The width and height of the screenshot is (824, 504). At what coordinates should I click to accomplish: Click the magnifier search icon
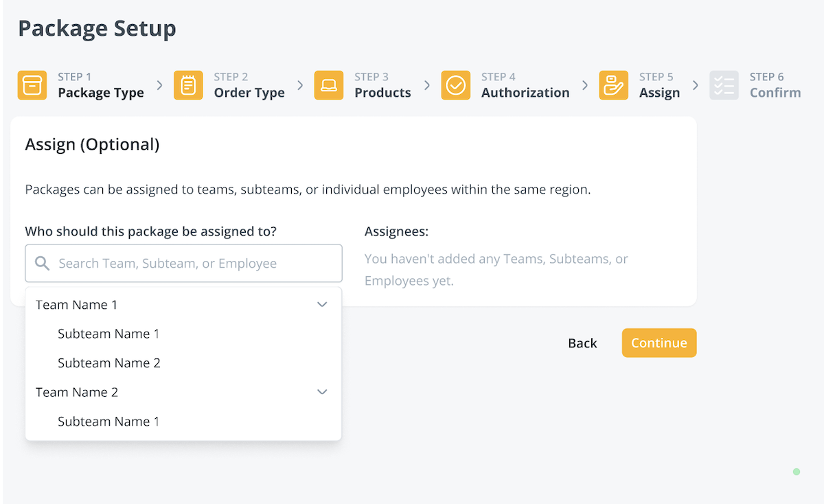43,264
